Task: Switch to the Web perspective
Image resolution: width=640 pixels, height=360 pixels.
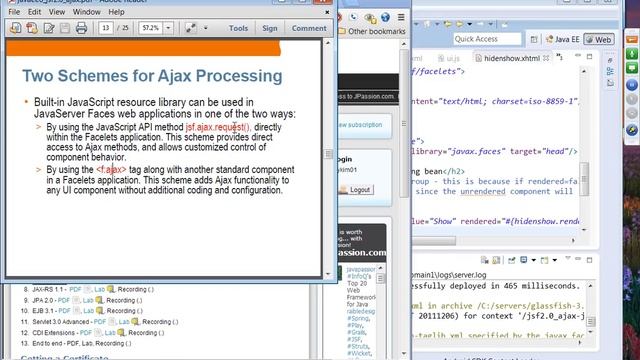Action: tap(599, 39)
